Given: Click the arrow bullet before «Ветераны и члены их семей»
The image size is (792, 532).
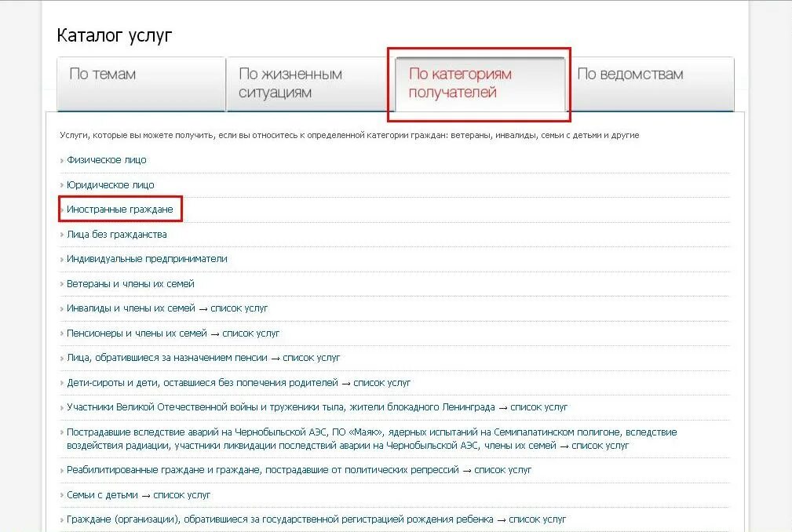Looking at the screenshot, I should pyautogui.click(x=62, y=284).
